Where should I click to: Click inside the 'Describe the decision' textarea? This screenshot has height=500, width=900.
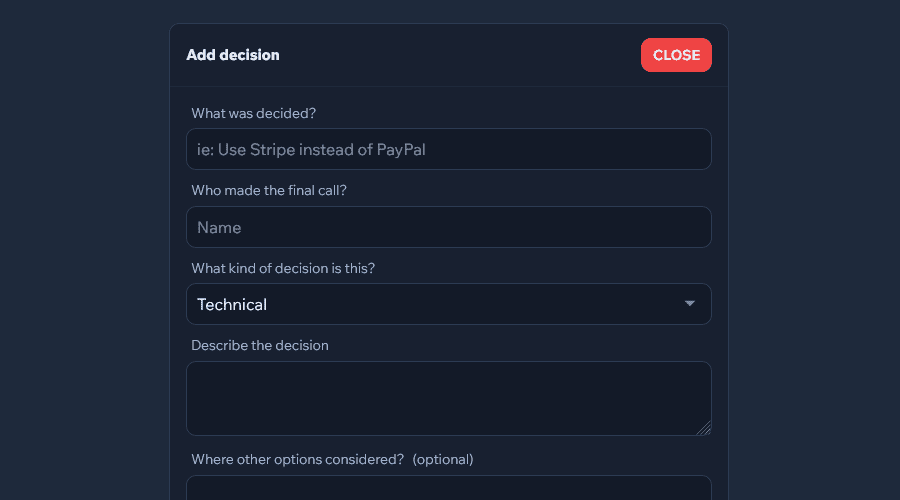coord(448,398)
